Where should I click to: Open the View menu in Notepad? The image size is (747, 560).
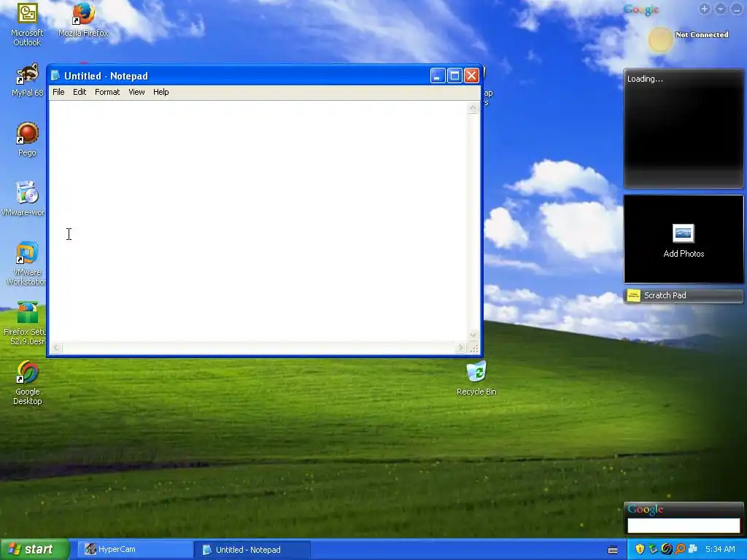(x=136, y=92)
